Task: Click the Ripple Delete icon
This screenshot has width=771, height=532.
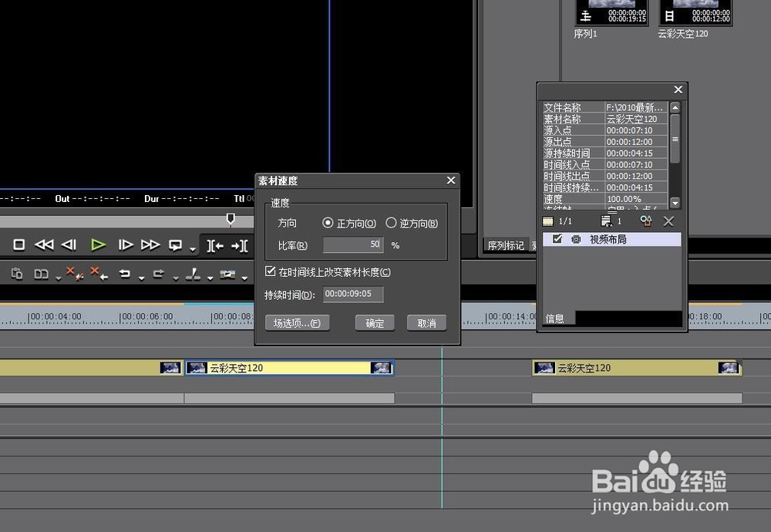Action: (x=99, y=274)
